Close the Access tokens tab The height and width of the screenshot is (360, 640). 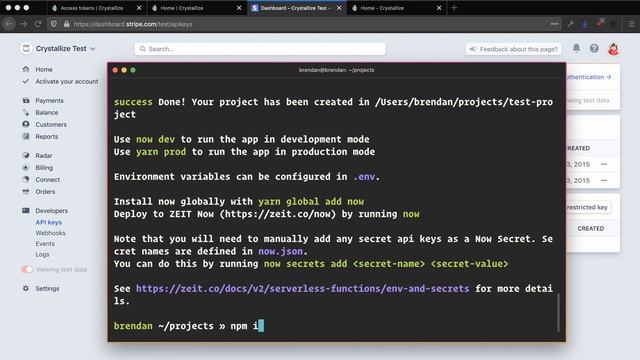pyautogui.click(x=139, y=8)
